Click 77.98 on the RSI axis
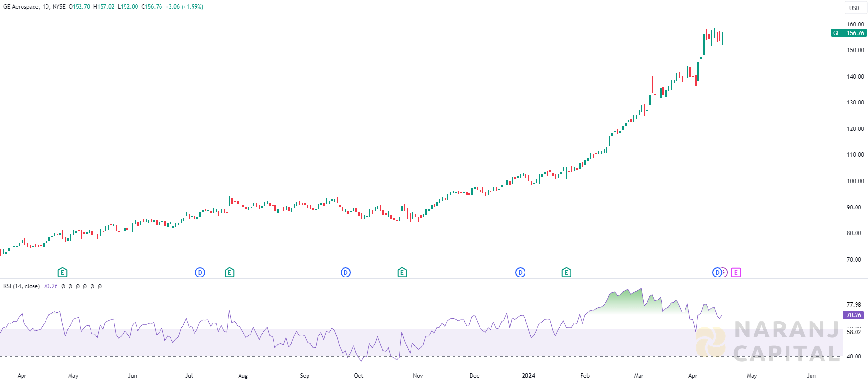868x381 pixels. pos(854,305)
